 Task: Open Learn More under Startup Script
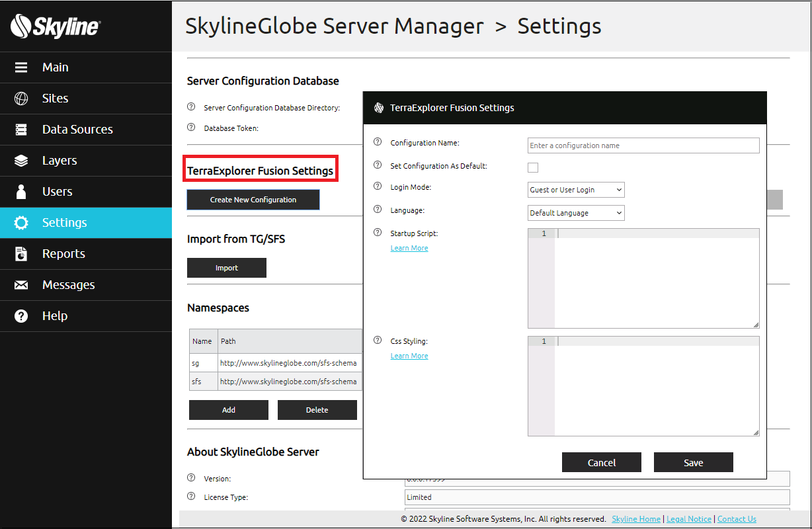point(409,247)
